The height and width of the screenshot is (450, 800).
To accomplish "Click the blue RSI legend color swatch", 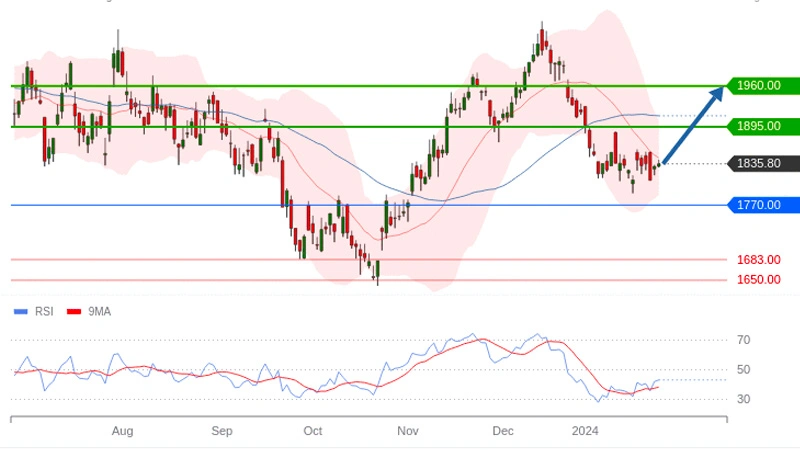I will (20, 312).
